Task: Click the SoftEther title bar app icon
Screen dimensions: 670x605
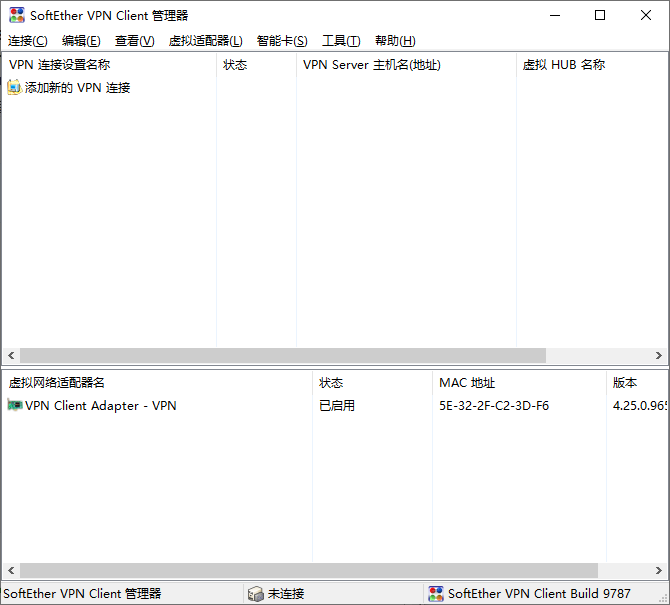Action: 17,15
